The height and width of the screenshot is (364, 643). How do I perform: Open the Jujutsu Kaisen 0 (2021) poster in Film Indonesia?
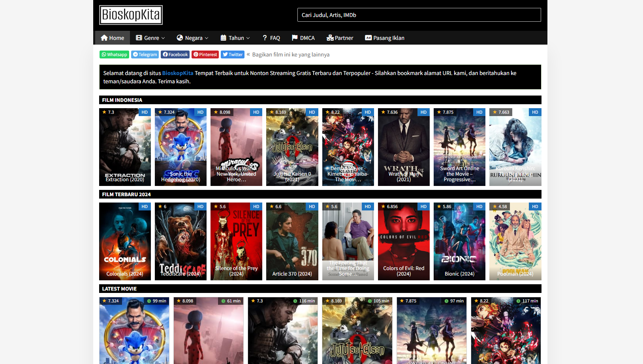[x=292, y=147]
